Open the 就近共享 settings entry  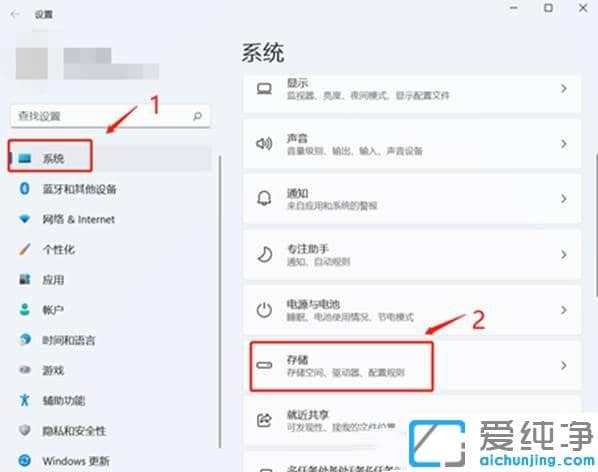[412, 421]
